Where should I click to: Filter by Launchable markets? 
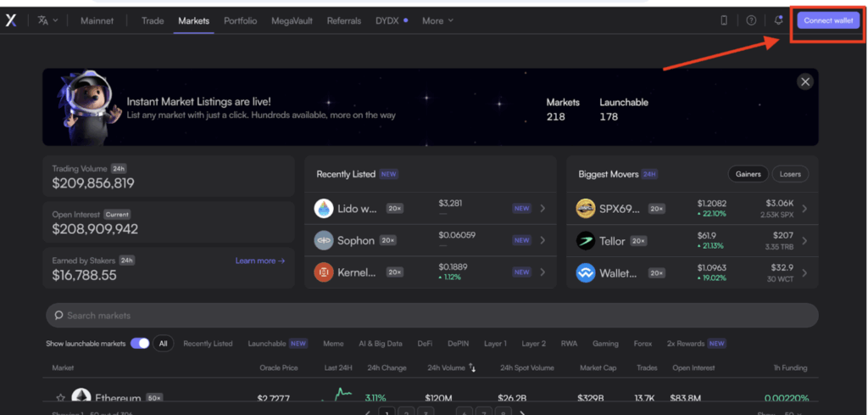277,344
